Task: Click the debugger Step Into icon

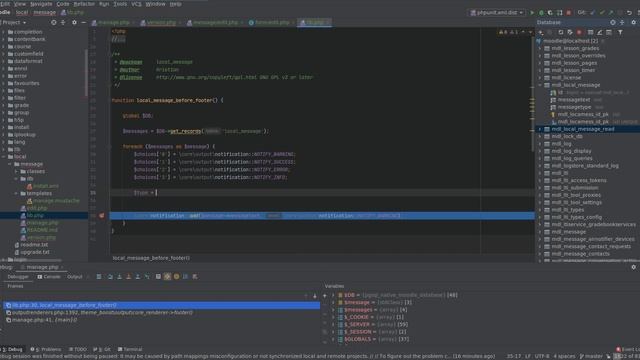Action: click(119, 277)
